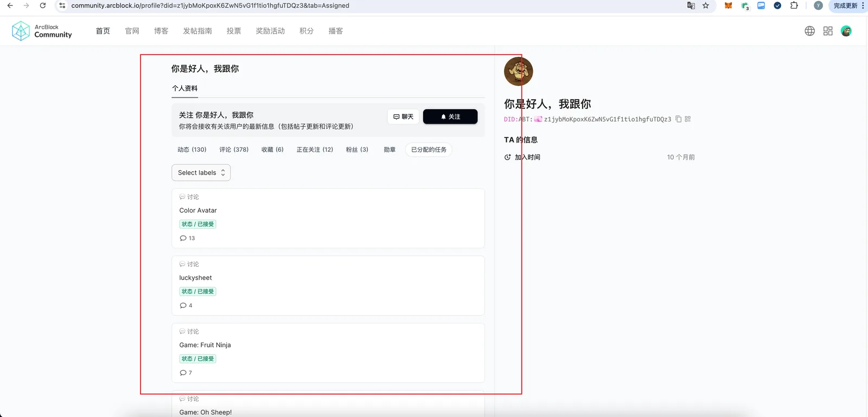Switch to 正在关注 (12) tab
Viewport: 868px width, 417px height.
(315, 150)
